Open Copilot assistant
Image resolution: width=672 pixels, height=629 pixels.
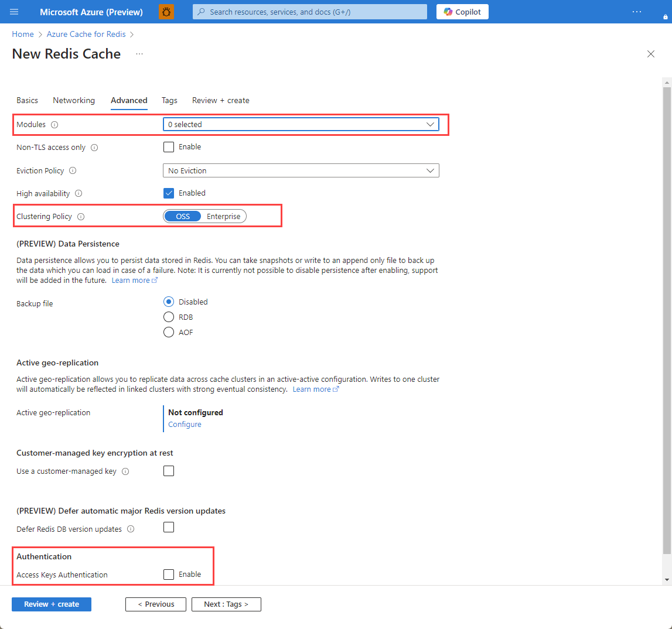(x=462, y=12)
